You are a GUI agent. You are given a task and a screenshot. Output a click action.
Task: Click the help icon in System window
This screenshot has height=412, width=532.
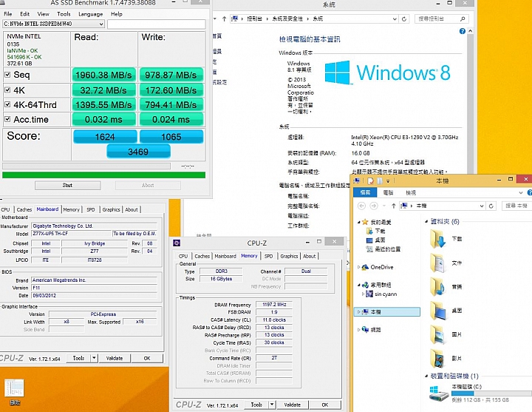tap(462, 31)
